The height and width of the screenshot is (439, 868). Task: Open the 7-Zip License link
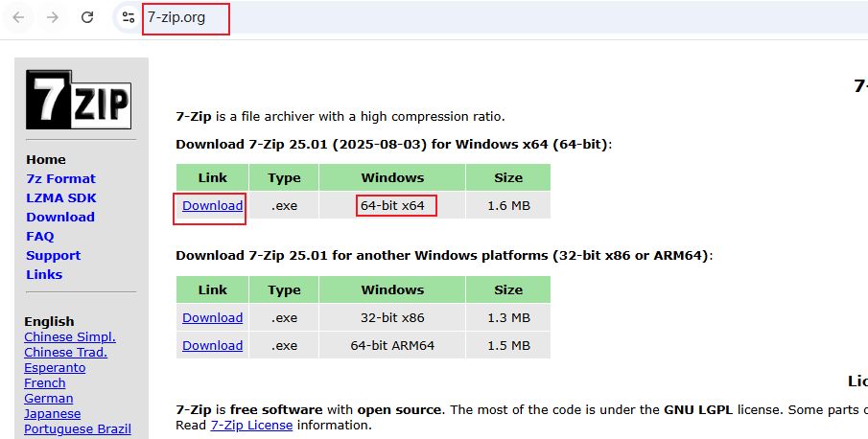[252, 426]
